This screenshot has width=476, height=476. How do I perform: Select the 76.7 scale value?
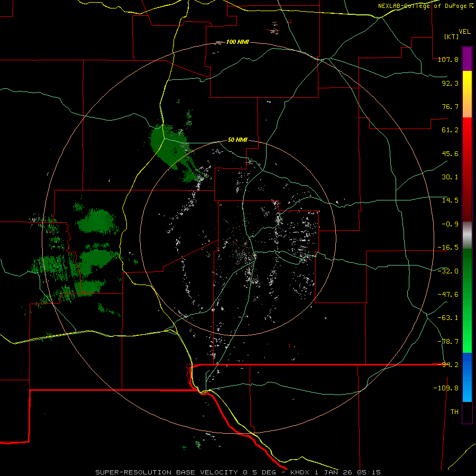coord(450,106)
